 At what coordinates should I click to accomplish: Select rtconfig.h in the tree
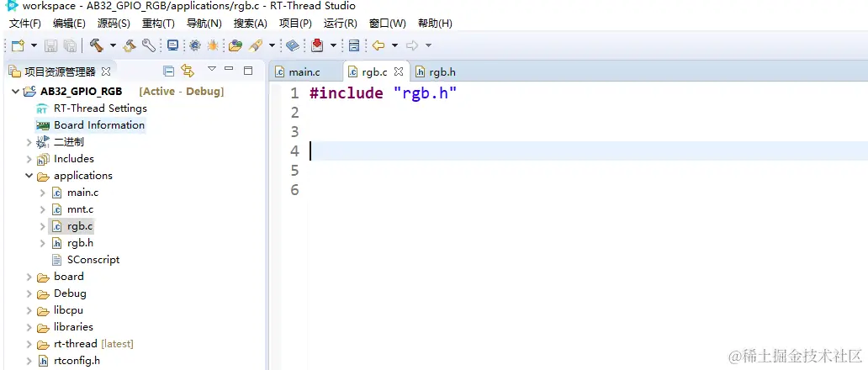click(77, 361)
